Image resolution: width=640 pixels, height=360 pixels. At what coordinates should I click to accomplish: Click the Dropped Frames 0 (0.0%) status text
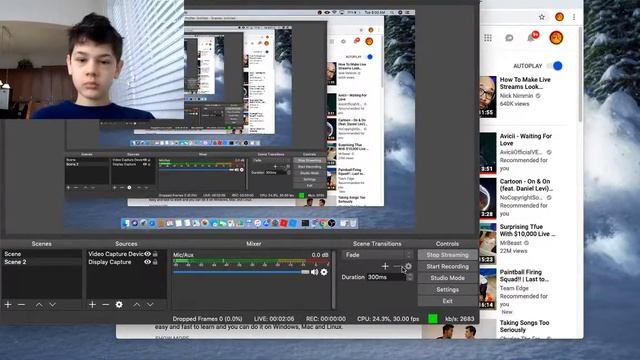[207, 319]
